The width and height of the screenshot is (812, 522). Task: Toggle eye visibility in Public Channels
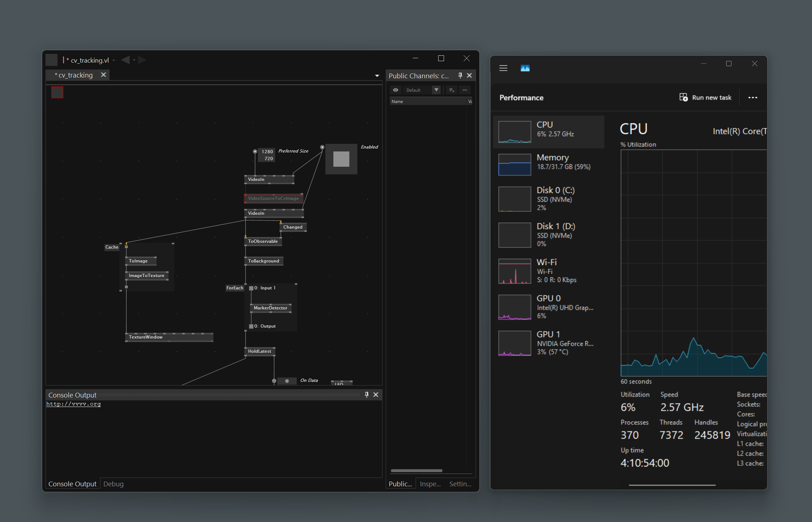[x=396, y=90]
